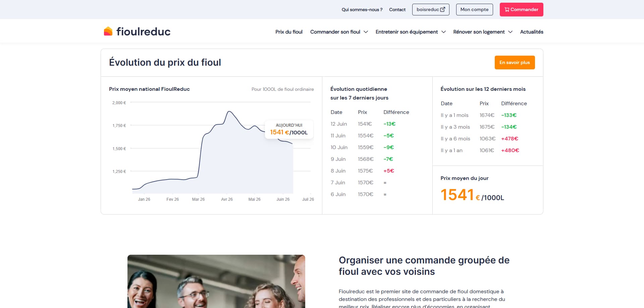Click the external link icon on boisreduc
The height and width of the screenshot is (308, 644).
tap(442, 9)
